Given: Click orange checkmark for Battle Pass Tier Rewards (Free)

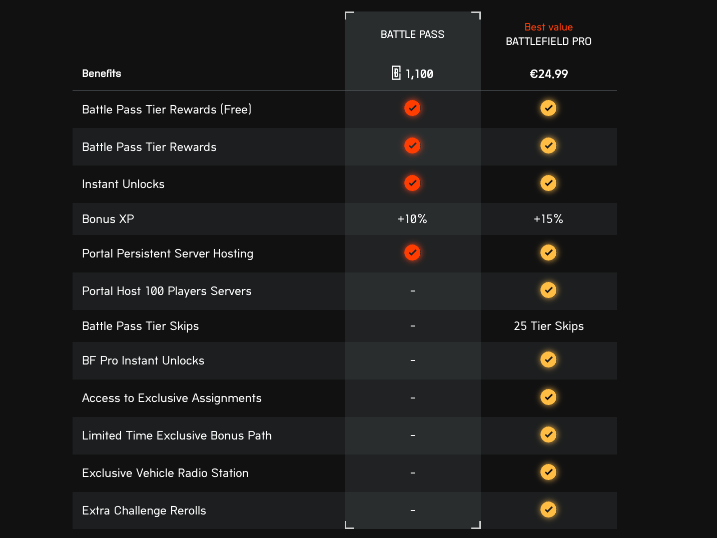Looking at the screenshot, I should 412,108.
